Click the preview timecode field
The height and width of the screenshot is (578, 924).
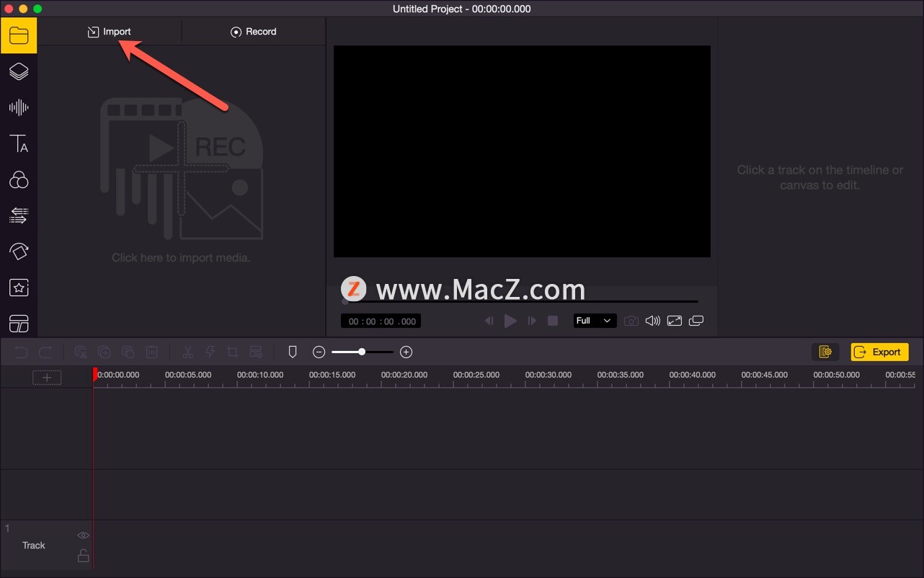[381, 321]
